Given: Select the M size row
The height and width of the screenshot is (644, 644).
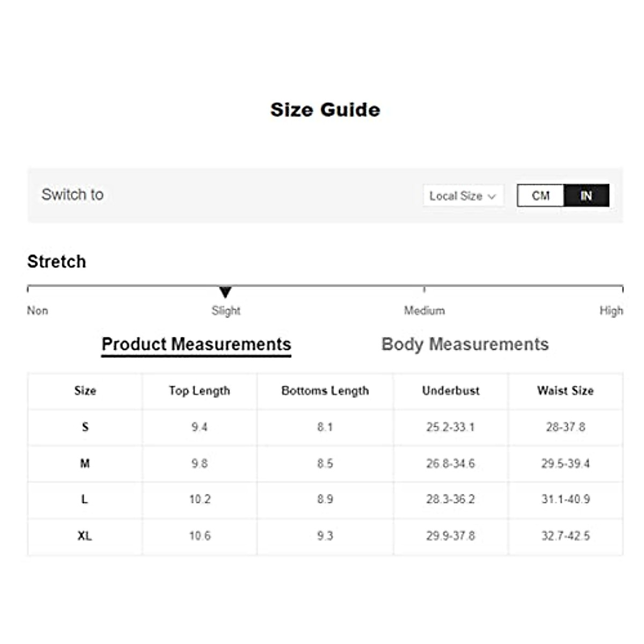Looking at the screenshot, I should 85,463.
